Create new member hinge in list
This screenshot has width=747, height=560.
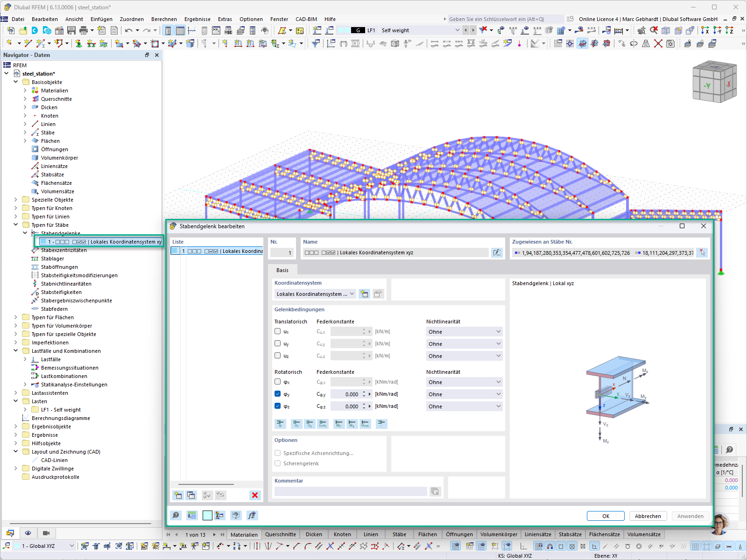pyautogui.click(x=177, y=495)
